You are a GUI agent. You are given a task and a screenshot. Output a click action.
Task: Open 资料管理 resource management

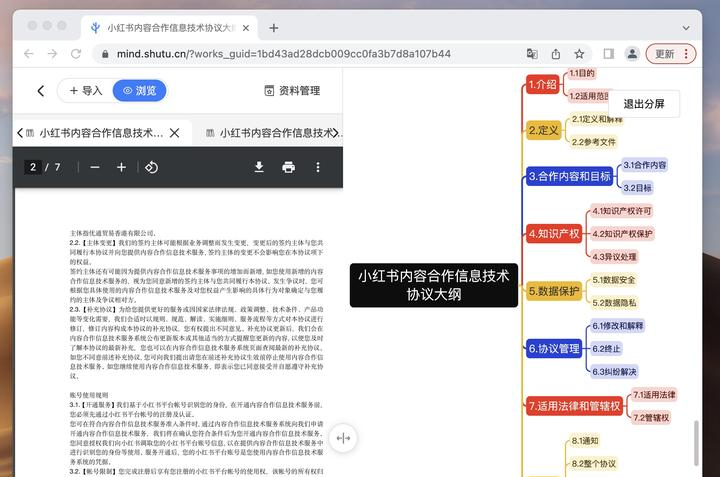click(292, 90)
